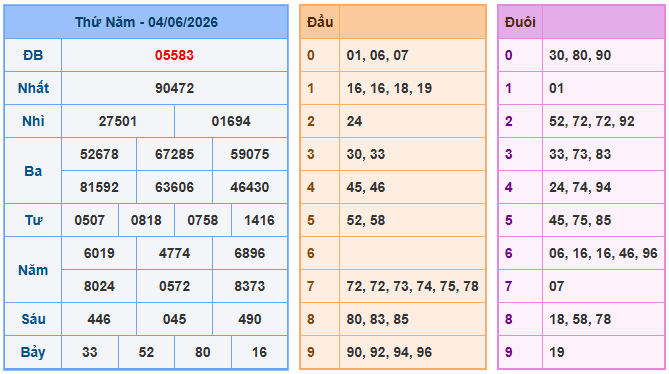Select Sáu prize number 490
The image size is (669, 374).
pos(250,319)
